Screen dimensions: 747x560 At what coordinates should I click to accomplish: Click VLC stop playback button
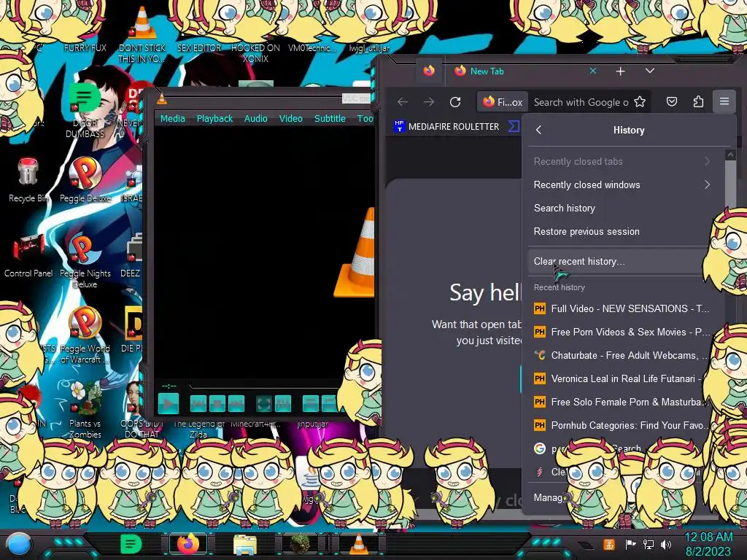click(x=217, y=404)
